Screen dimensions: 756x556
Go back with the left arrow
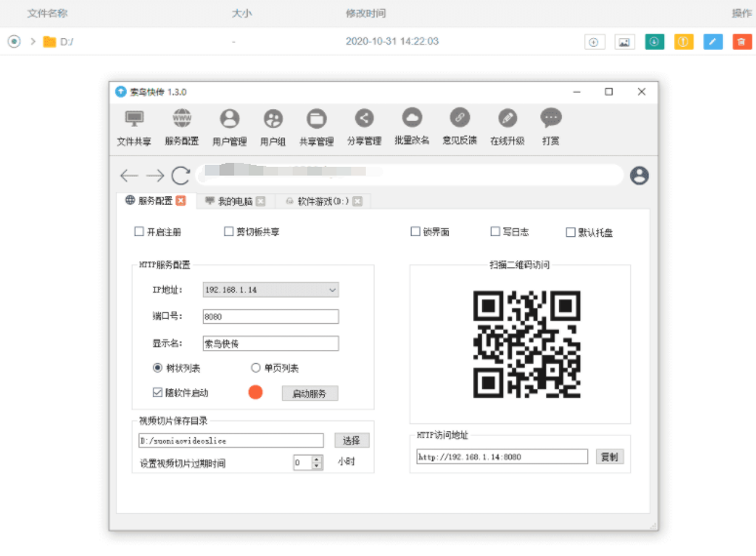[x=129, y=176]
